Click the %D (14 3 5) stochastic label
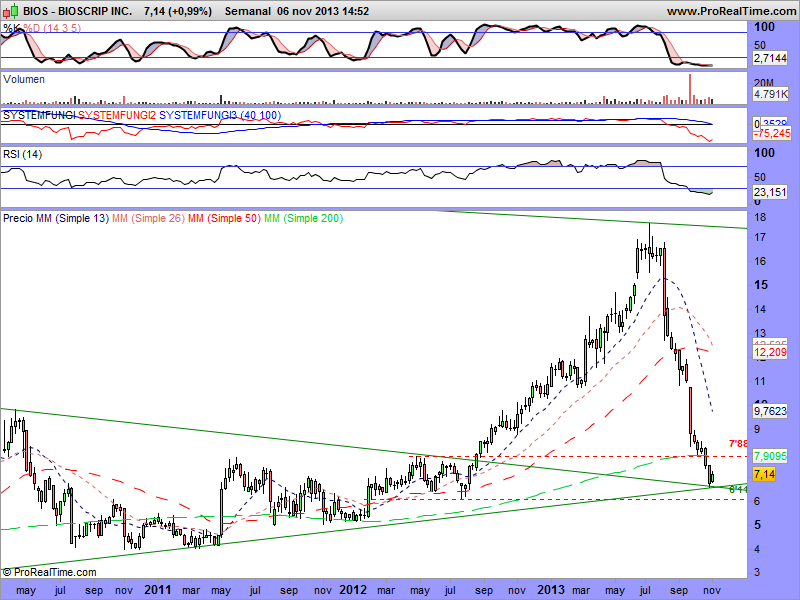 52,28
